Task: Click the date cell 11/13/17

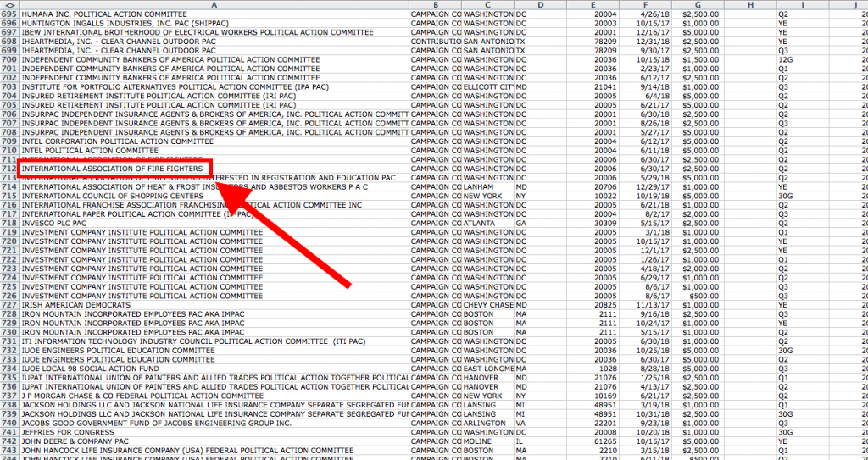Action: coord(645,305)
